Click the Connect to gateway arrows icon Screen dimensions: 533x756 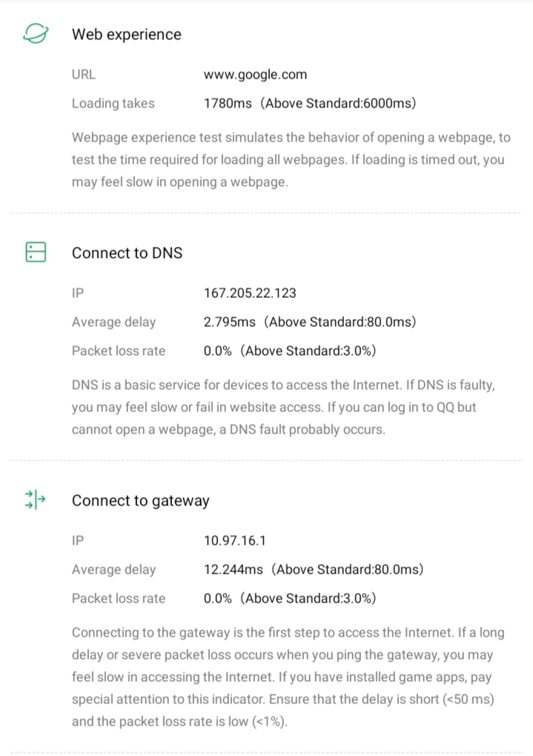coord(36,500)
